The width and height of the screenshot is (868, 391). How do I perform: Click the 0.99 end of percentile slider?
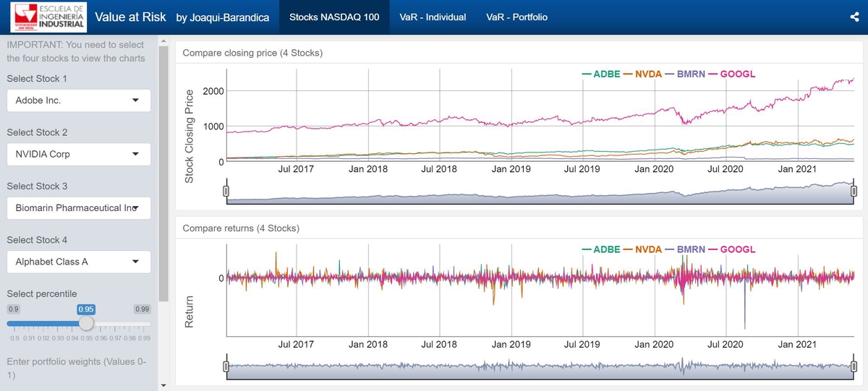click(142, 309)
